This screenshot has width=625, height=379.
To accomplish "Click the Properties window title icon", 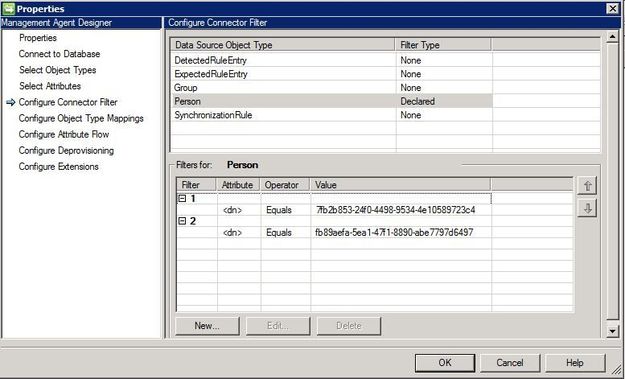I will point(8,8).
